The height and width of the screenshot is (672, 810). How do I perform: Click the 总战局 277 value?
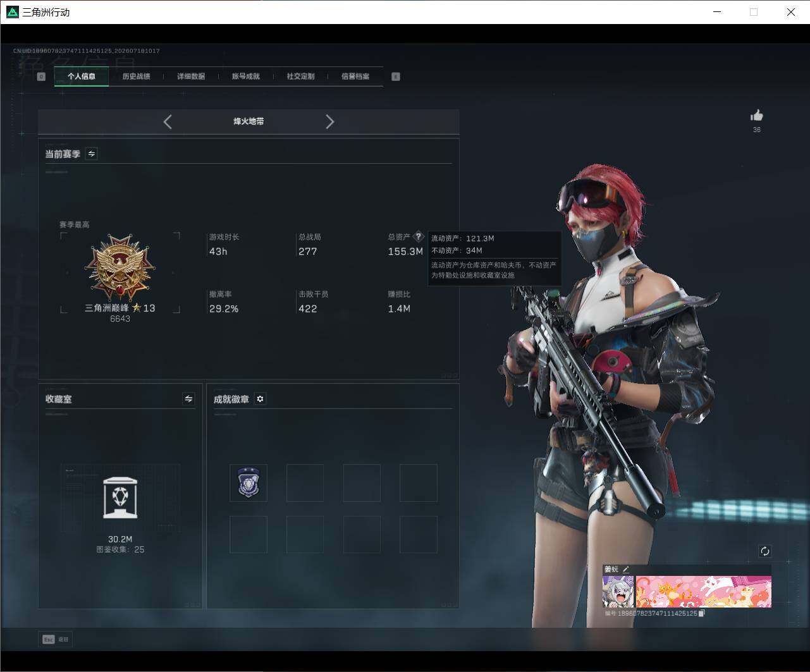tap(308, 252)
